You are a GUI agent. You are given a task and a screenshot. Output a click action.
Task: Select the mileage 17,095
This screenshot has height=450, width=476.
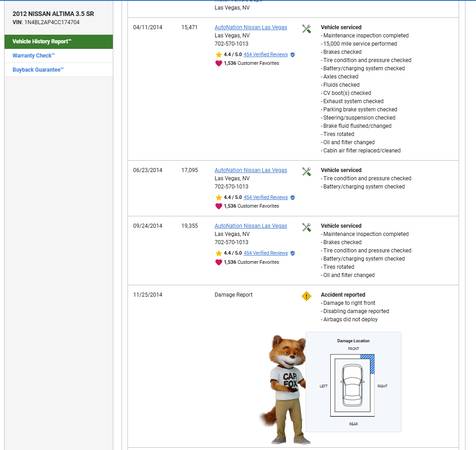pos(189,170)
